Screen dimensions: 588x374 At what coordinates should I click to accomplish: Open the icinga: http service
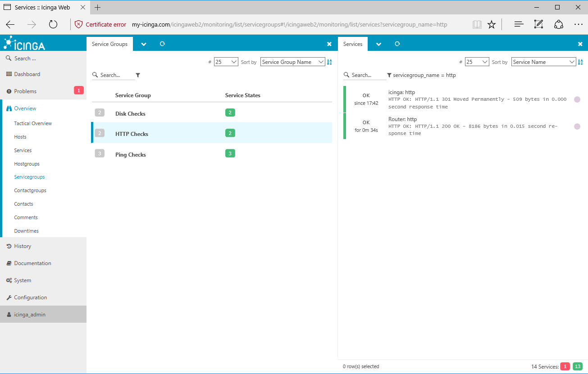[x=401, y=92]
